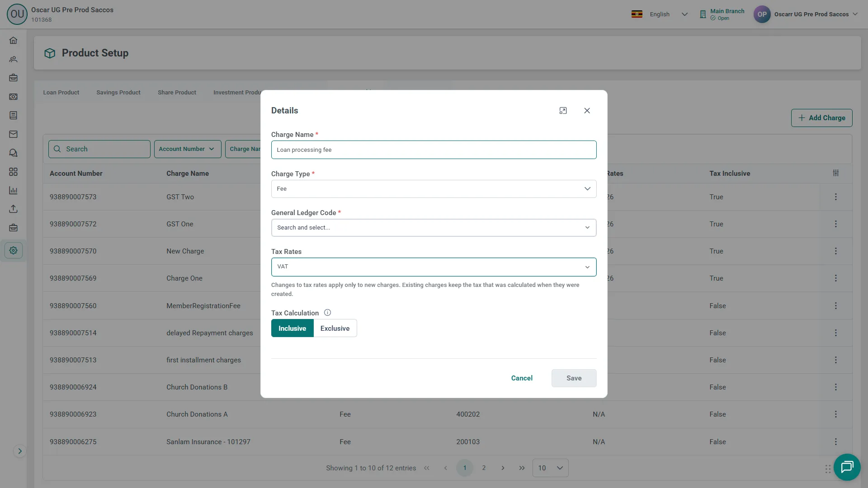The width and height of the screenshot is (868, 488).
Task: Open row actions for Church Donations B
Action: pyautogui.click(x=835, y=387)
